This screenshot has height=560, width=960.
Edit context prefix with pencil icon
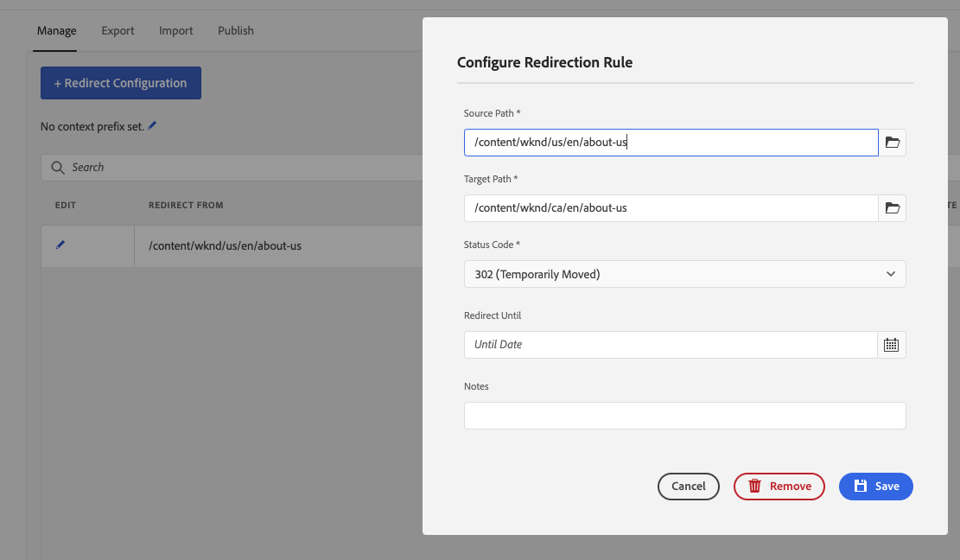coord(152,125)
